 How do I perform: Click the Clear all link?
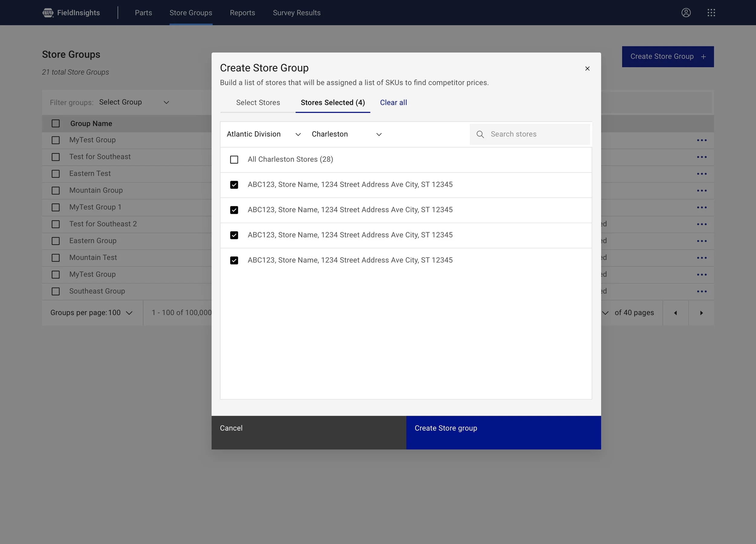coord(393,103)
